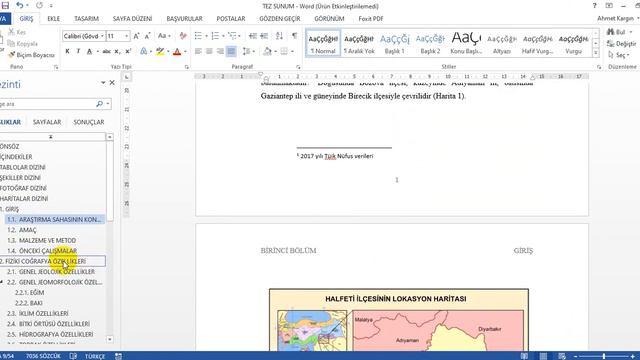640x360 pixels.
Task: Open the Multilevel list button
Action: (x=234, y=36)
